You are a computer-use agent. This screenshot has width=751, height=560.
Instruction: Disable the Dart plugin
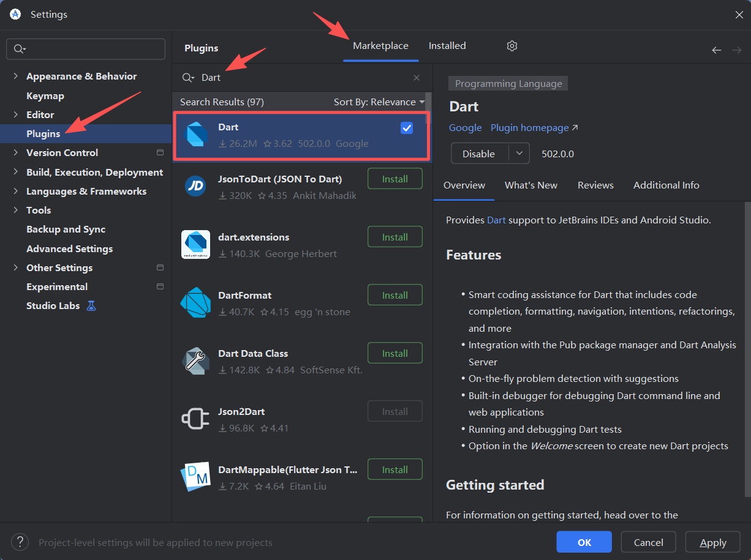(x=480, y=154)
